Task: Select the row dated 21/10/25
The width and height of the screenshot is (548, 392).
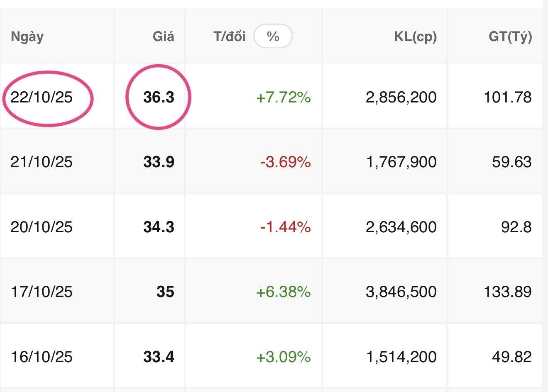Action: click(272, 161)
